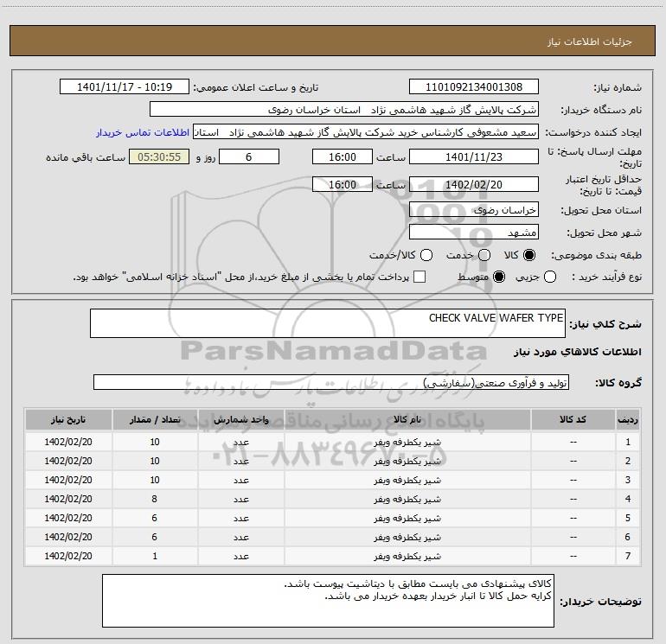This screenshot has width=666, height=644.
Task: Click delivery province field خراسان رضوی
Action: [474, 210]
